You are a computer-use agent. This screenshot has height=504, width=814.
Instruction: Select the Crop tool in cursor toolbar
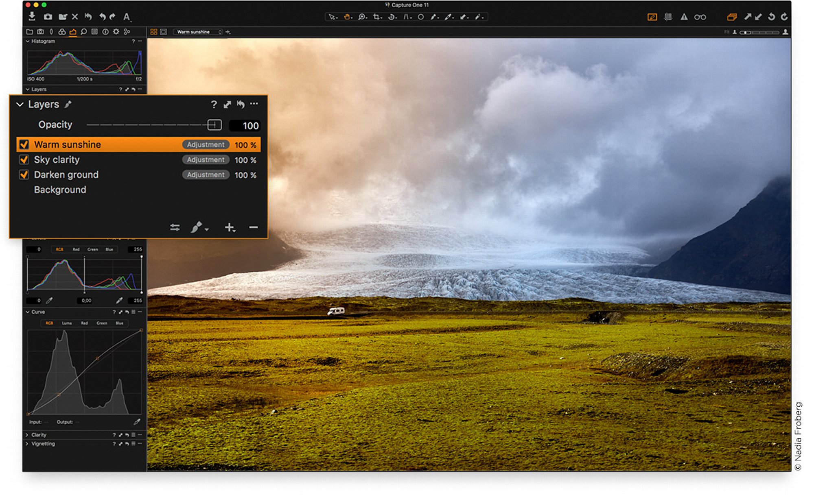pos(377,17)
